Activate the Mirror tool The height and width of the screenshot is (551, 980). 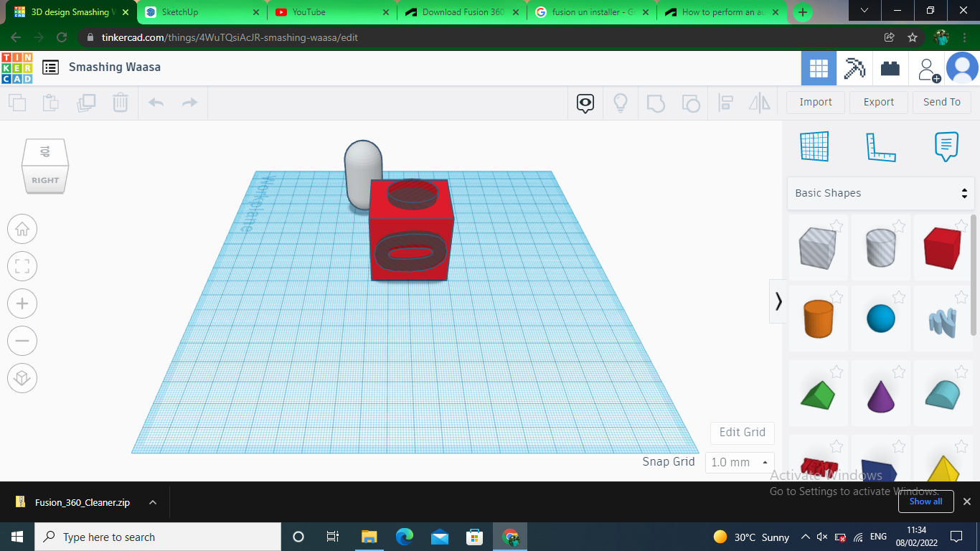coord(759,103)
